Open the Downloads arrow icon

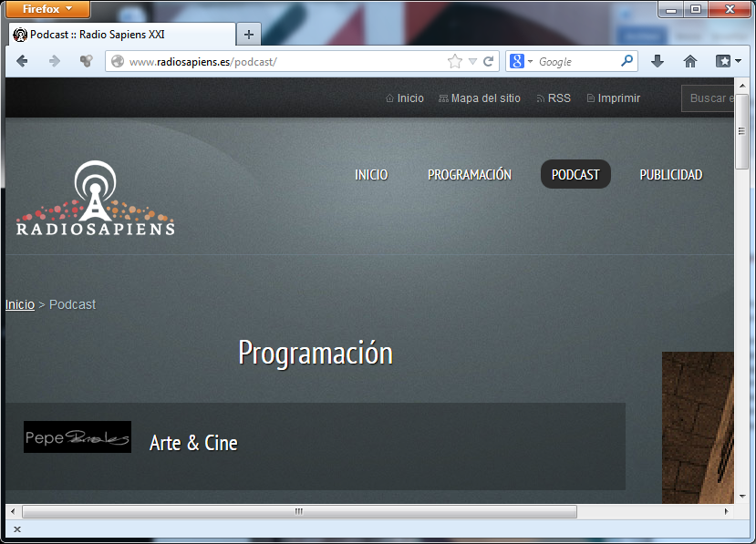pos(658,61)
